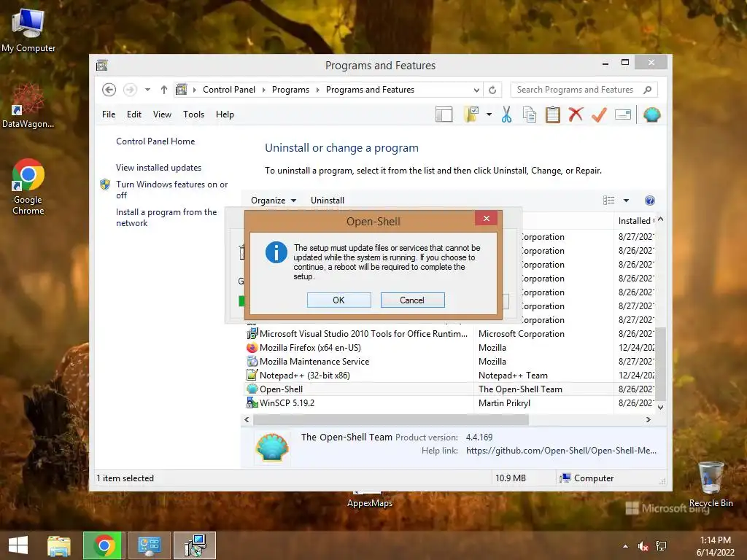Click the Paste clipboard icon
The width and height of the screenshot is (747, 560).
coord(553,114)
